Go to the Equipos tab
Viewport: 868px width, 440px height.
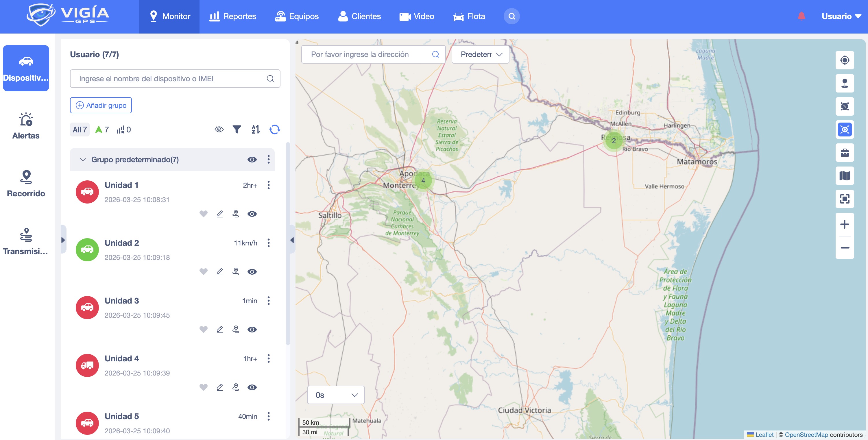(297, 16)
